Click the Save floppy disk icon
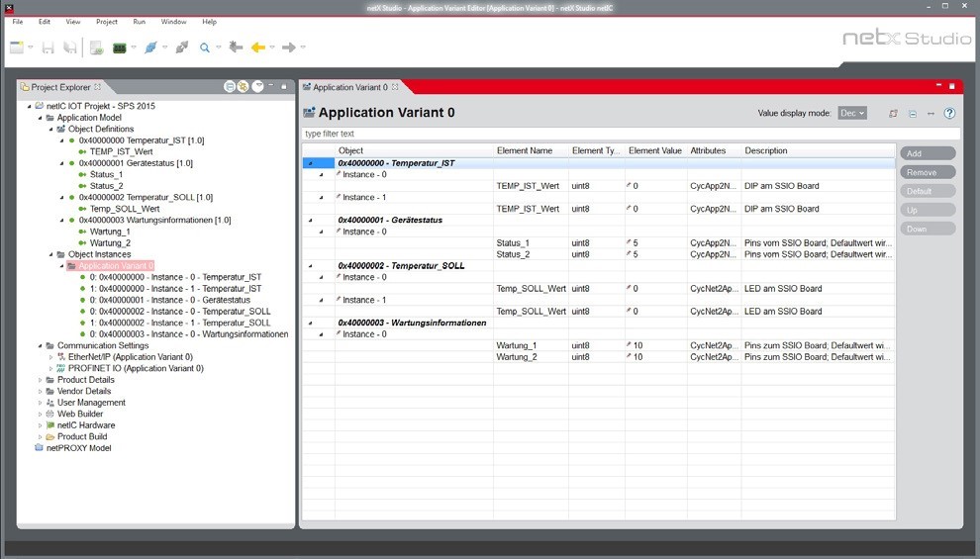Screen dimensions: 980x559 click(49, 47)
